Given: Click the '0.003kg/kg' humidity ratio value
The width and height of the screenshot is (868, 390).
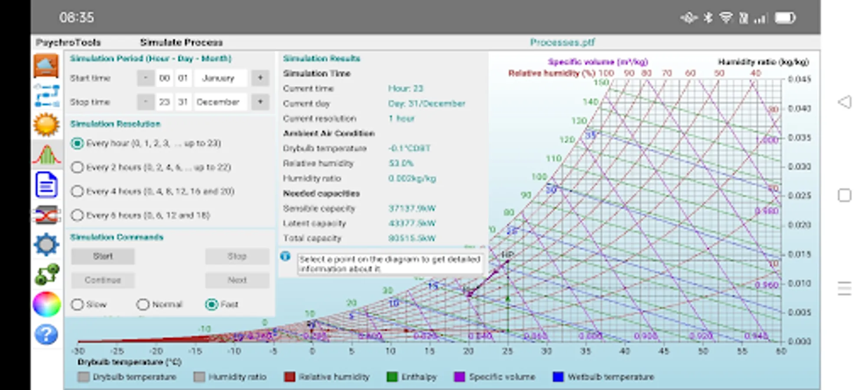Looking at the screenshot, I should [x=412, y=179].
